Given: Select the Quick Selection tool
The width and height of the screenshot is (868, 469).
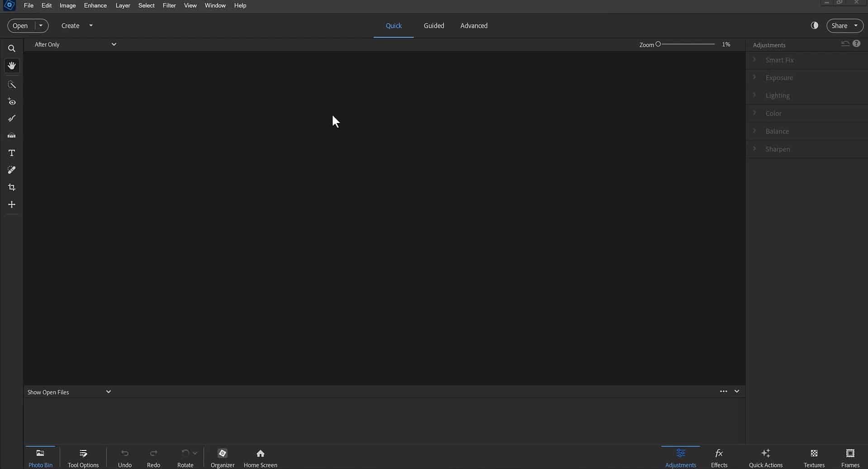Looking at the screenshot, I should click(x=12, y=85).
